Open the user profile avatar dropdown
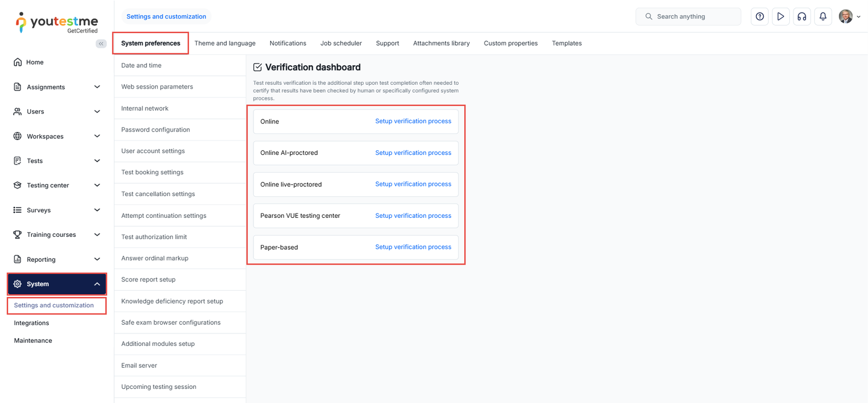The width and height of the screenshot is (868, 403). coord(849,16)
